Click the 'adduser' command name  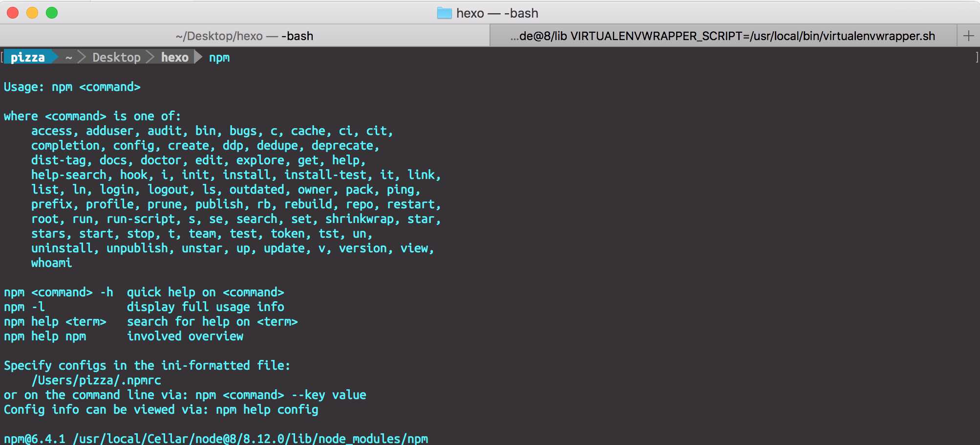click(x=109, y=131)
